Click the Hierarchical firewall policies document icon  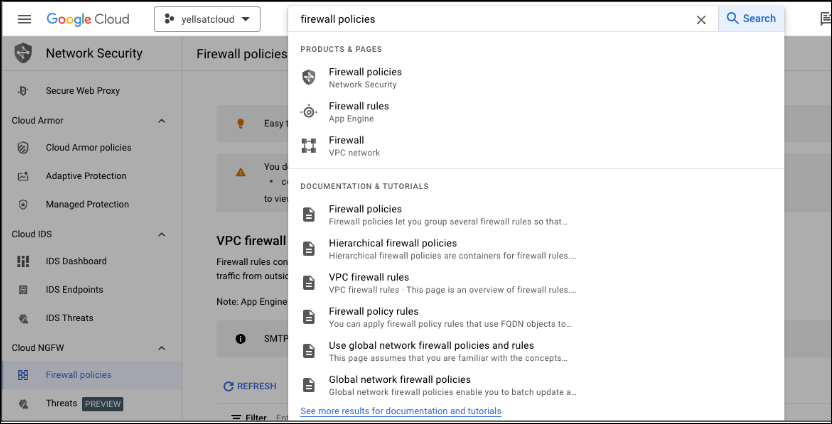coord(309,248)
